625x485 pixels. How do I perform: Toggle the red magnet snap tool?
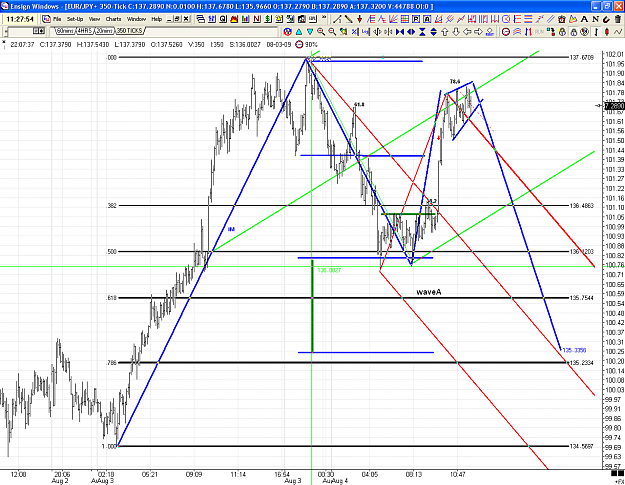click(607, 19)
